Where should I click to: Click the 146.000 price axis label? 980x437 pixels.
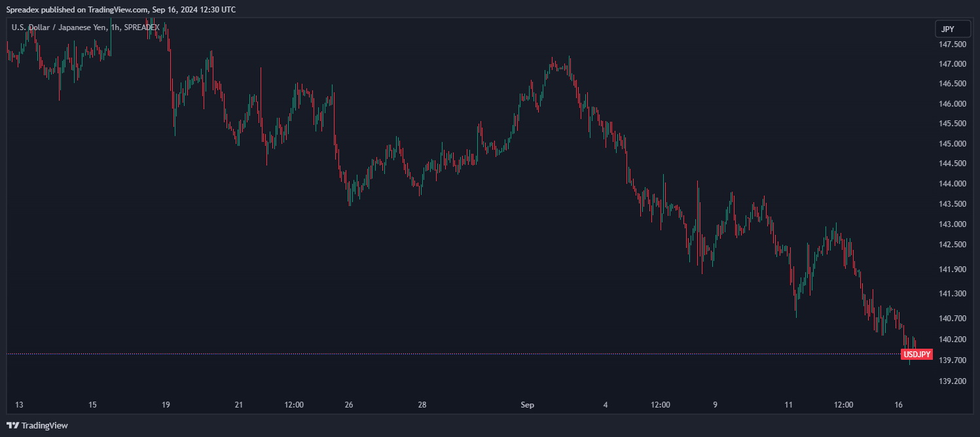click(x=953, y=104)
